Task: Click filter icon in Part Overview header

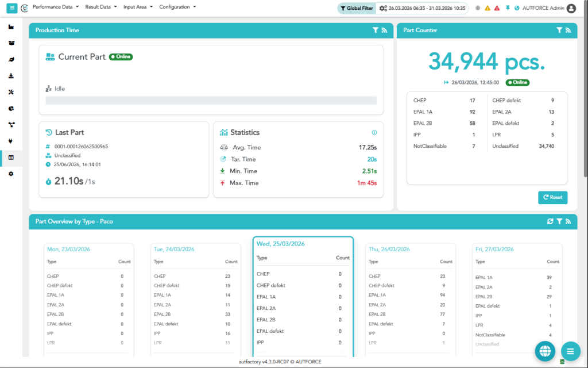Action: 559,221
